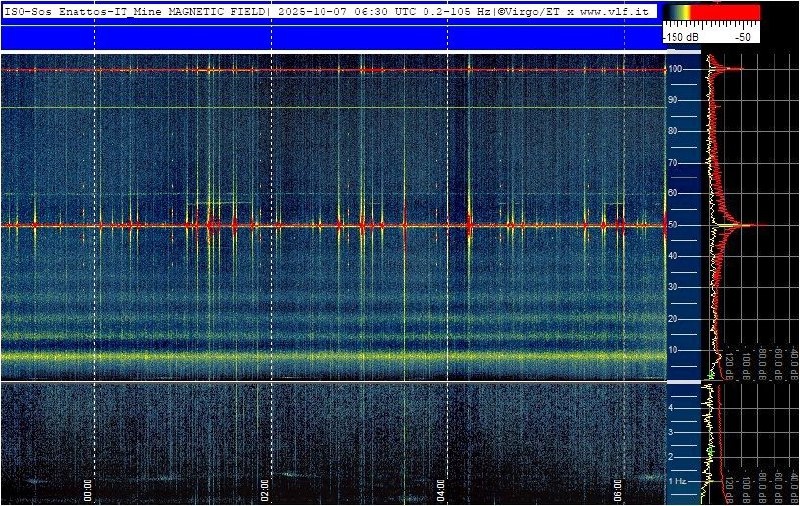Click the 50 frequency axis label

click(x=673, y=225)
